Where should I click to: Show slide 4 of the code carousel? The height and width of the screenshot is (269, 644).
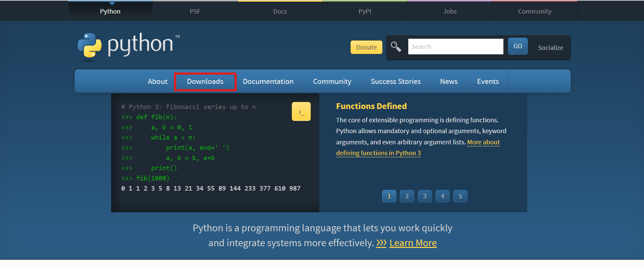coord(443,196)
